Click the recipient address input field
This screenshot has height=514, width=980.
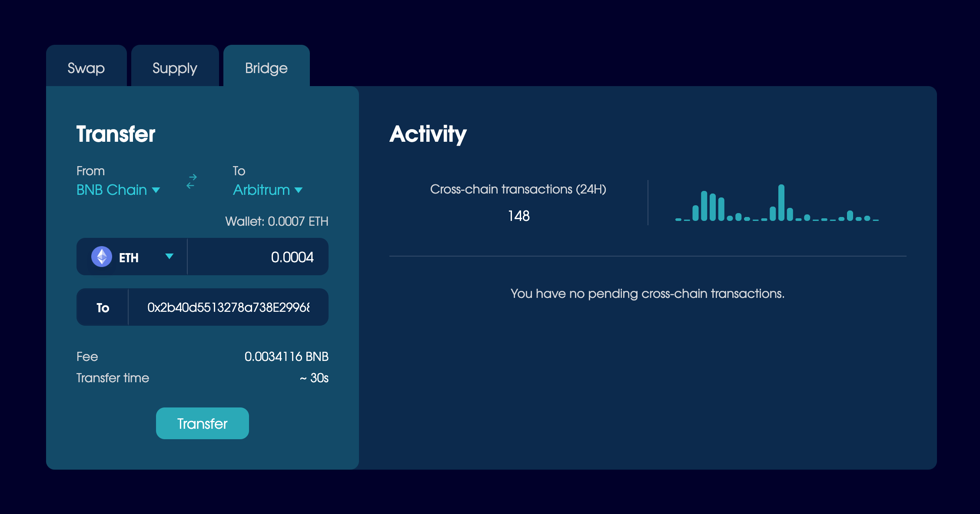tap(228, 307)
